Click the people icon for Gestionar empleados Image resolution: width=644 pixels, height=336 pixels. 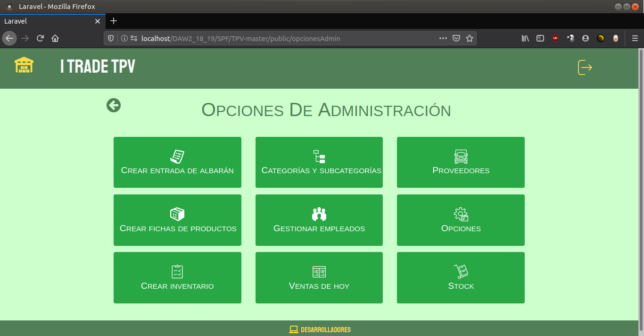click(319, 214)
